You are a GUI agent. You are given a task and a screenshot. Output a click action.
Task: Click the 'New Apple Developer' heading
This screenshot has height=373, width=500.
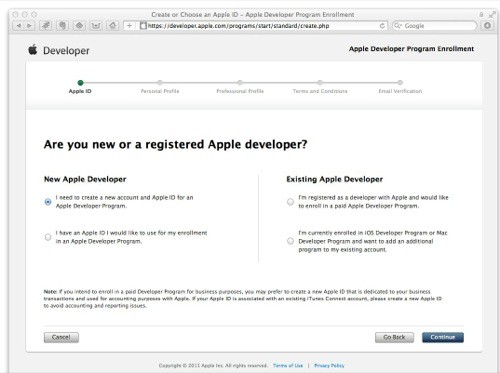pos(85,179)
